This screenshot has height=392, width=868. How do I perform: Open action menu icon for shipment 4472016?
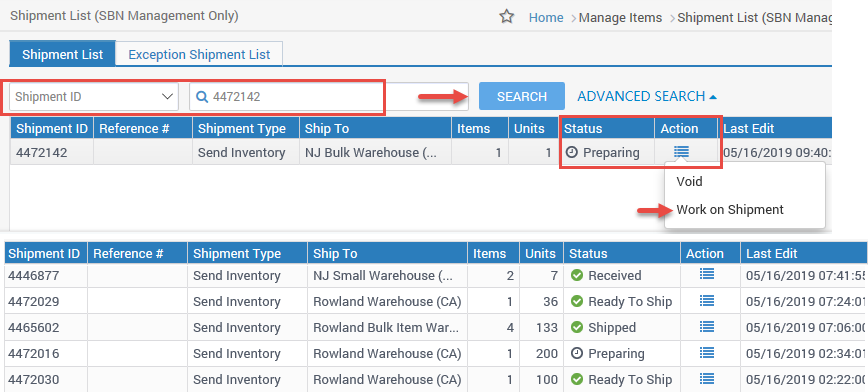pyautogui.click(x=707, y=352)
